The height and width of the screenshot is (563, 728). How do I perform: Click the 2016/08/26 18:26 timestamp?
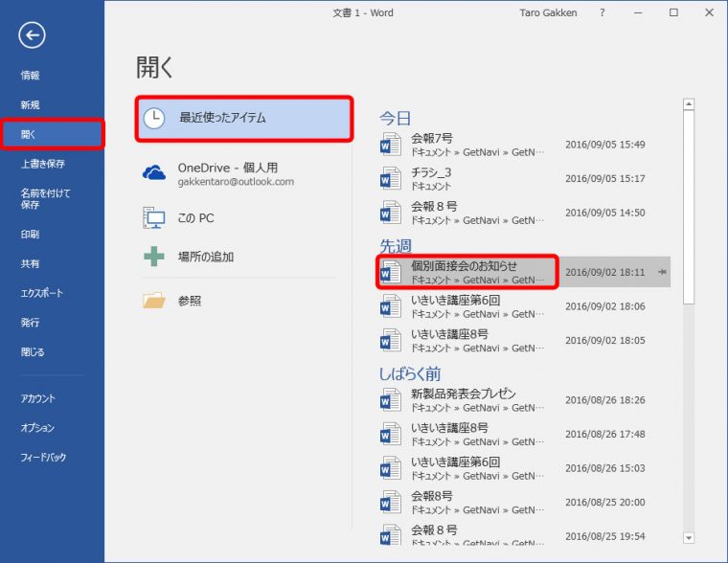coord(605,400)
